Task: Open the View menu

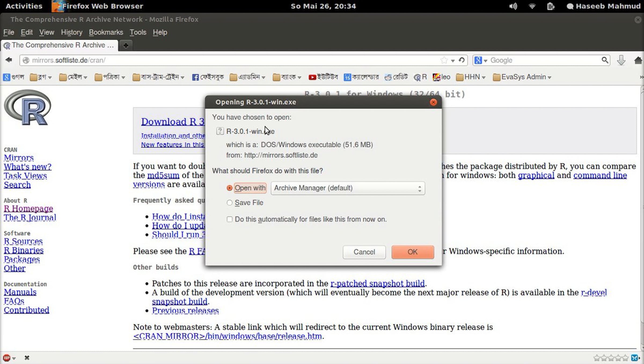Action: [47, 32]
